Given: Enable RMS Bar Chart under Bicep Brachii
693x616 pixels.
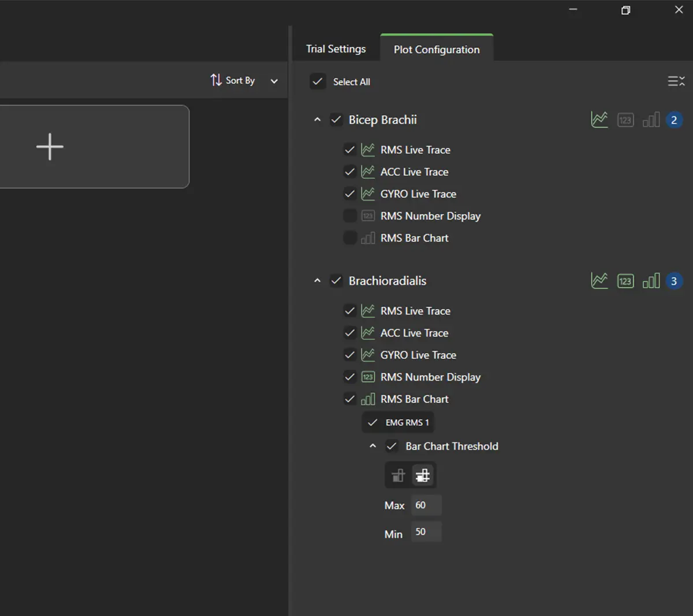Looking at the screenshot, I should [350, 238].
